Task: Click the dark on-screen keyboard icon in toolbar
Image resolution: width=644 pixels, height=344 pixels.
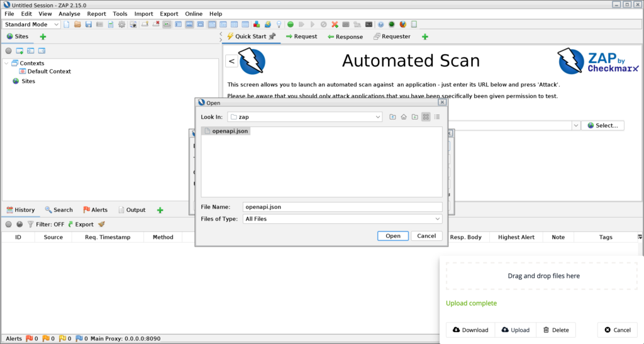Action: (369, 25)
